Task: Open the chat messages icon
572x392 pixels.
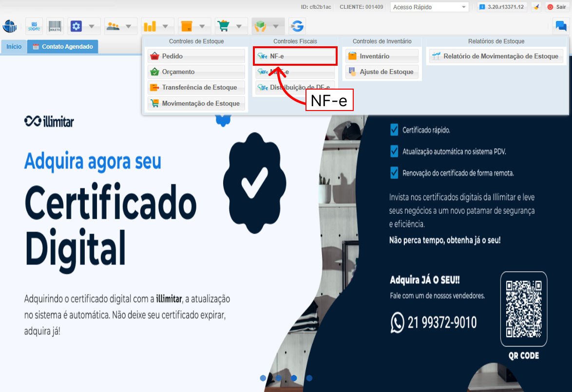Action: pyautogui.click(x=561, y=26)
